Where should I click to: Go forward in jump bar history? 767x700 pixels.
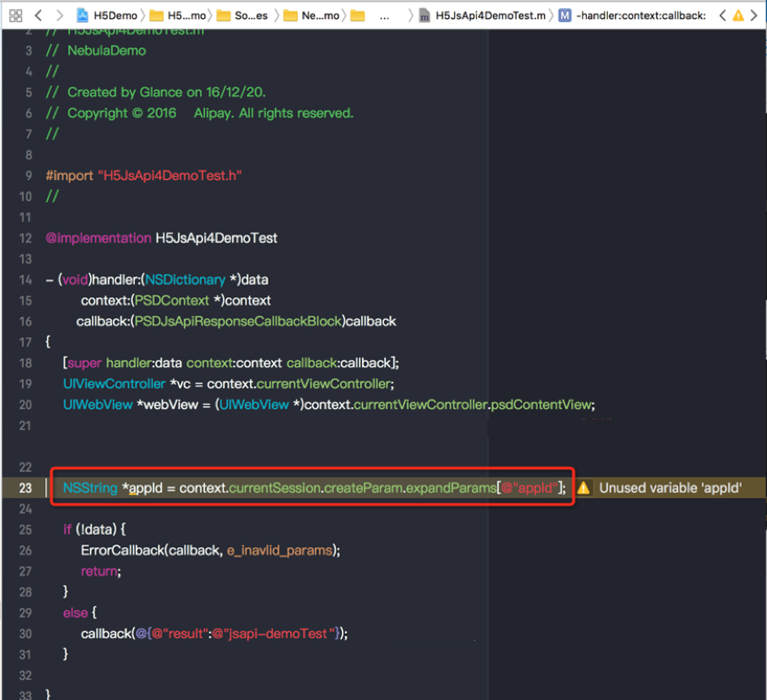click(60, 15)
